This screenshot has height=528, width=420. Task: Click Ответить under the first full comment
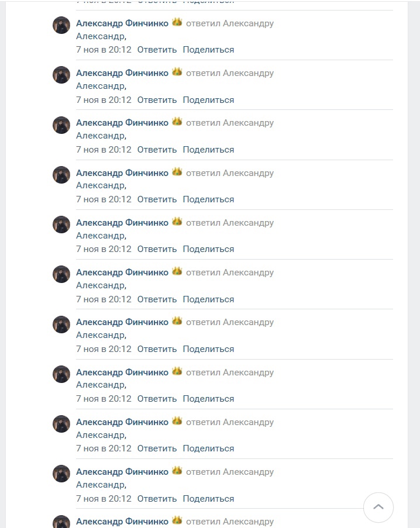pyautogui.click(x=157, y=50)
